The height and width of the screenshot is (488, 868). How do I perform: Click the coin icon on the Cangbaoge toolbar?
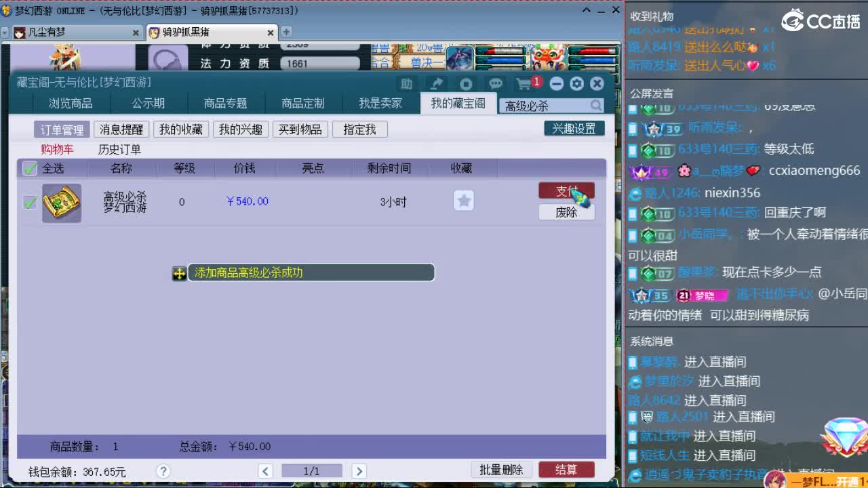[466, 83]
